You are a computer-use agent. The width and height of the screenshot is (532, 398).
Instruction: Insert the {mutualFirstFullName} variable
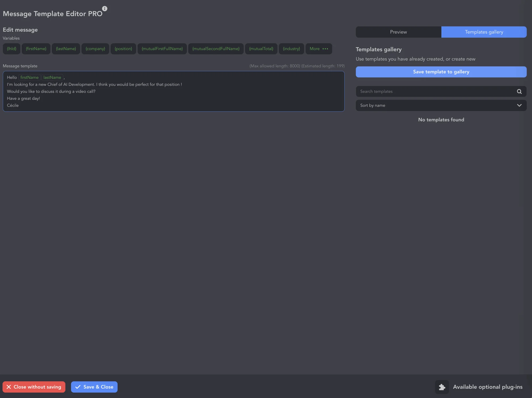pos(162,49)
